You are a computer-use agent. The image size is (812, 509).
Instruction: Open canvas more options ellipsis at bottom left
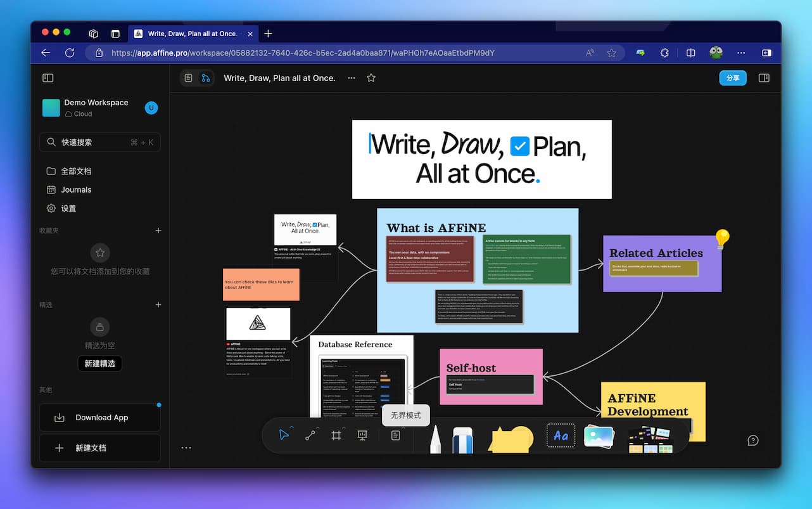[x=186, y=448]
